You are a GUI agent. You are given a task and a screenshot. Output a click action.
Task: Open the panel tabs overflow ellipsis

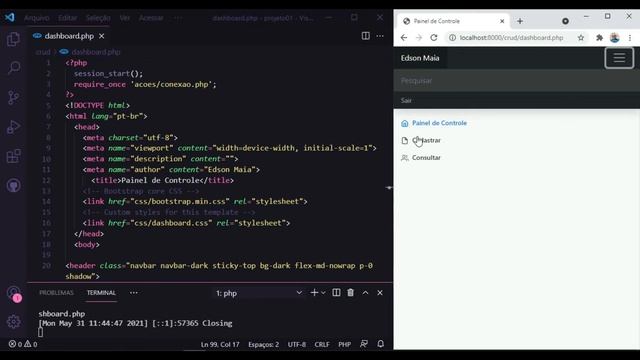click(133, 293)
